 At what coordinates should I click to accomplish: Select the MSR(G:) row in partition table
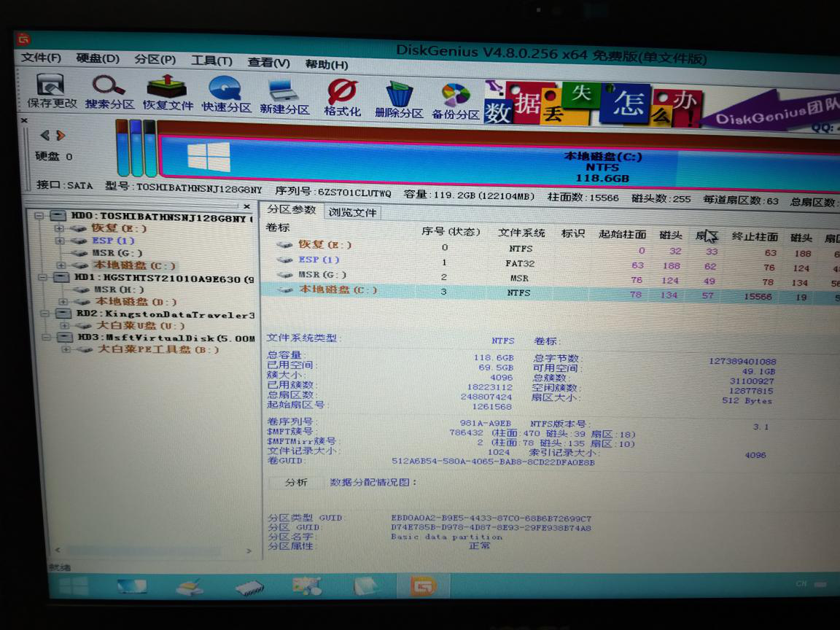click(x=552, y=277)
